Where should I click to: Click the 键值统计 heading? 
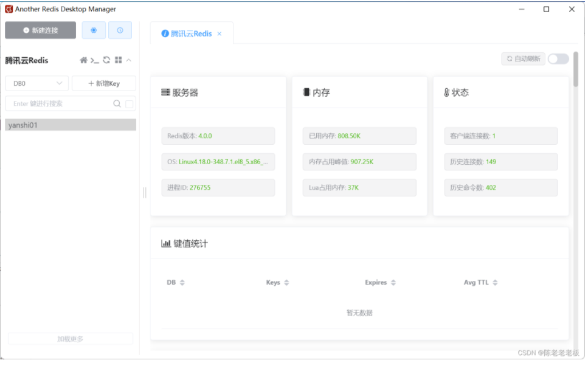(x=184, y=244)
